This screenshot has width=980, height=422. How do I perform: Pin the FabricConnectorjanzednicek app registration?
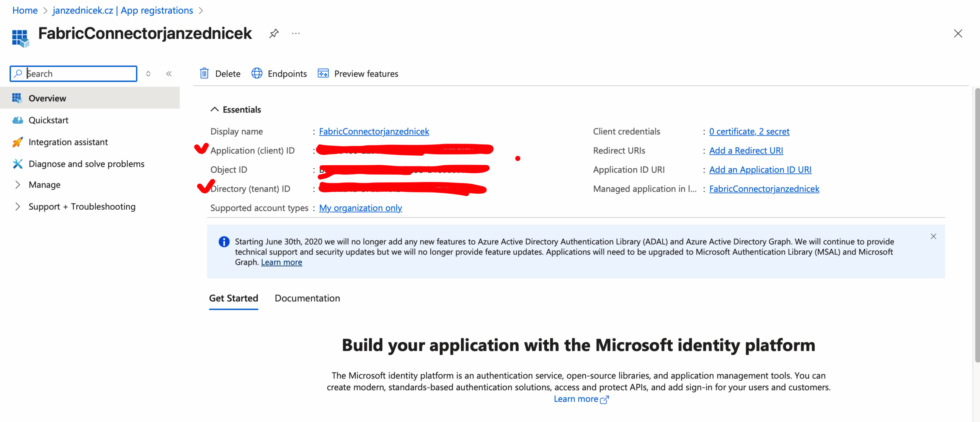point(274,34)
